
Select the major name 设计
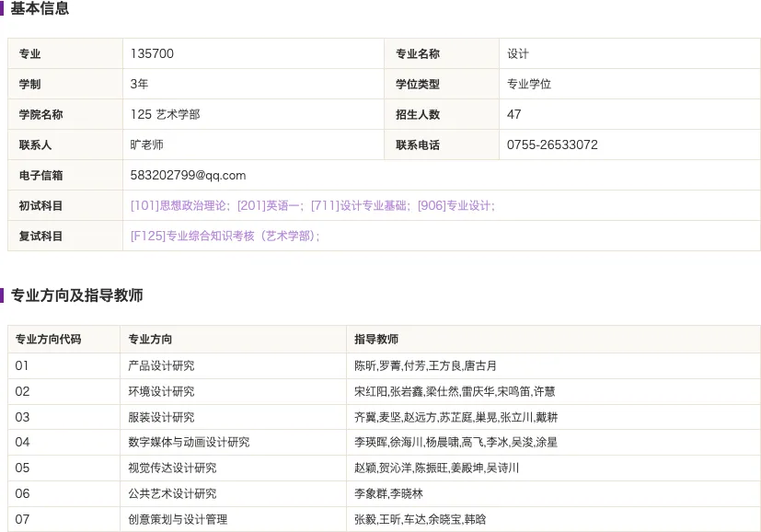point(518,54)
